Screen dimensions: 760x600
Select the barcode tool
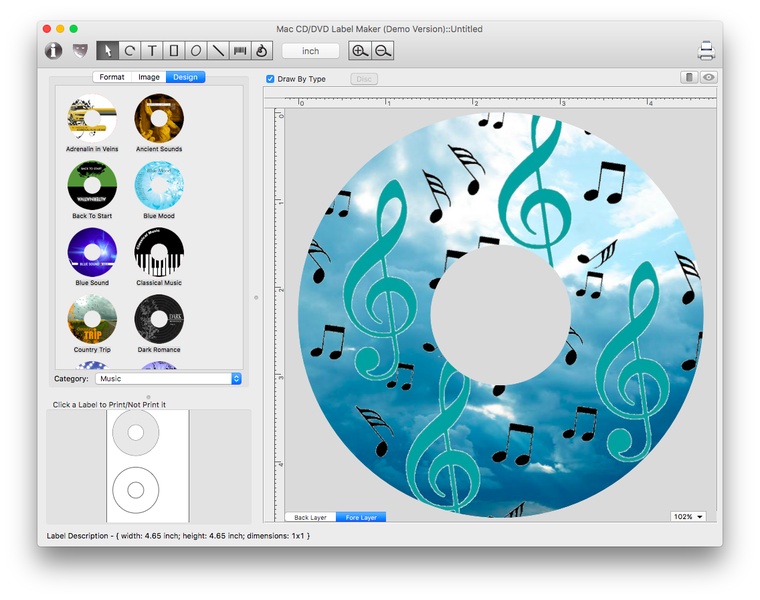coord(240,50)
